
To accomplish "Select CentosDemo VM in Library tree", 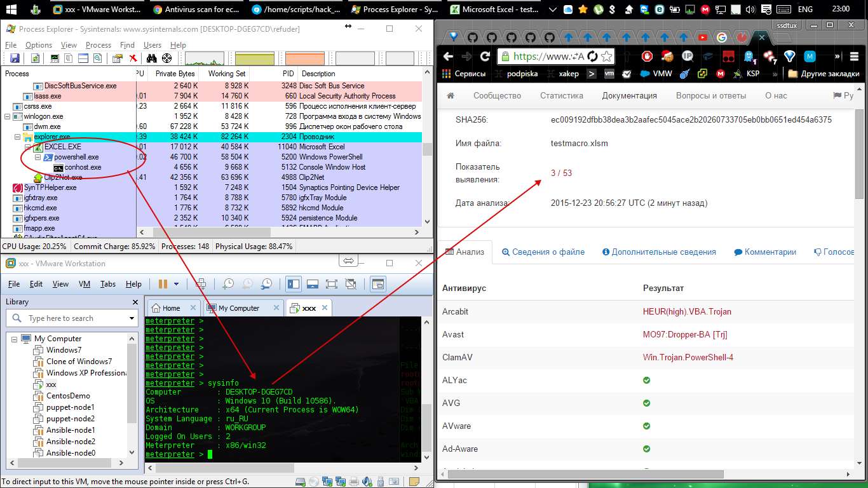I will (68, 396).
